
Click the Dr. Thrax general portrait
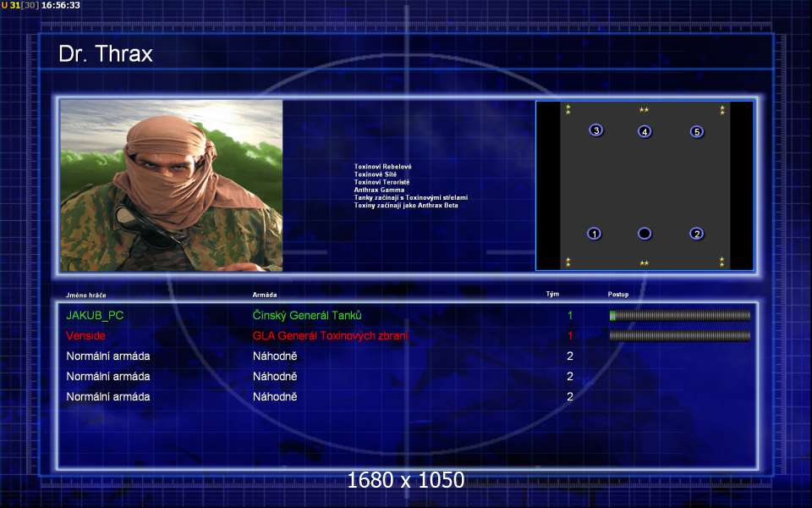pos(172,185)
